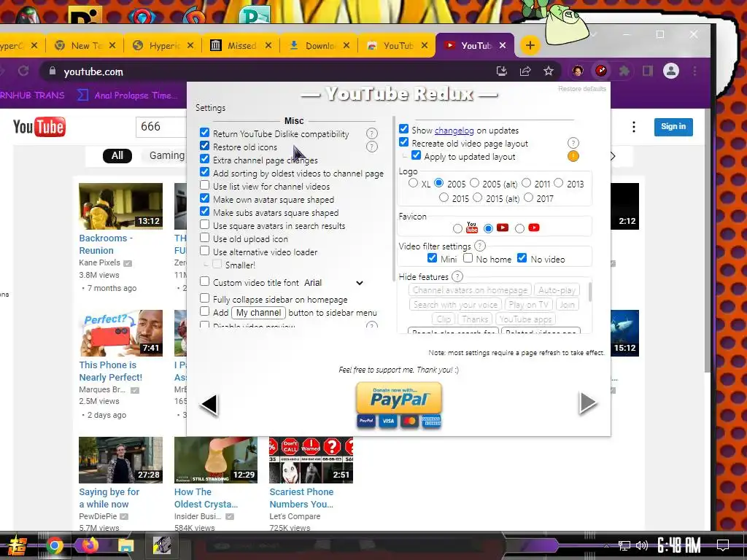The width and height of the screenshot is (747, 560).
Task: Open the Backrooms - Reunion video thumbnail
Action: tap(120, 206)
